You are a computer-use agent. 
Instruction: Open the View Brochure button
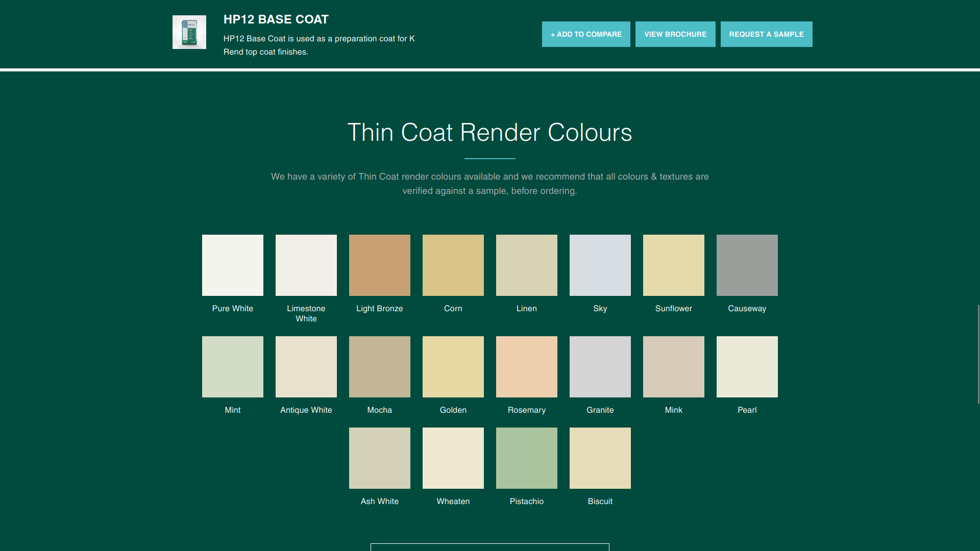(675, 34)
